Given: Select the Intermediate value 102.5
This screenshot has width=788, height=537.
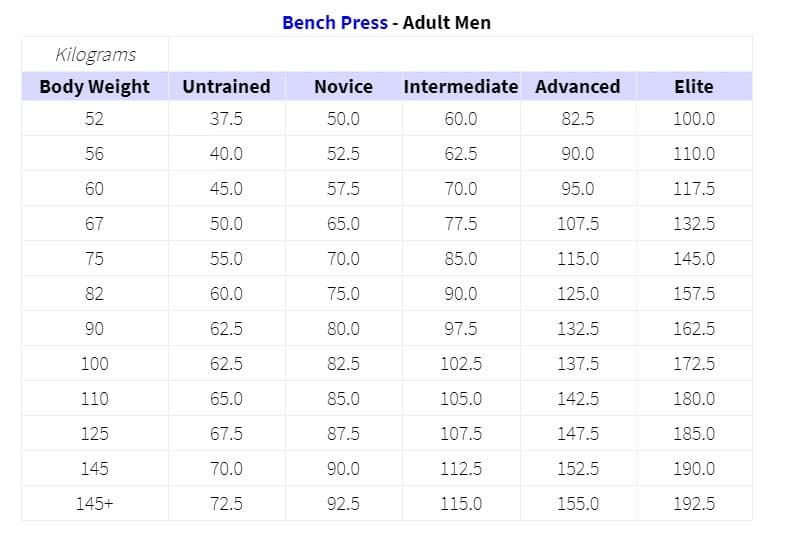Looking at the screenshot, I should point(461,363).
